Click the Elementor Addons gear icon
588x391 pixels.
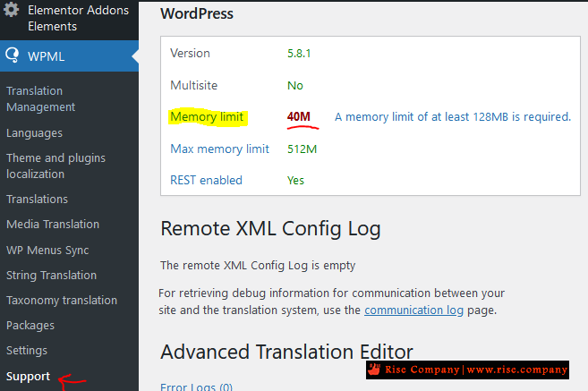[12, 9]
